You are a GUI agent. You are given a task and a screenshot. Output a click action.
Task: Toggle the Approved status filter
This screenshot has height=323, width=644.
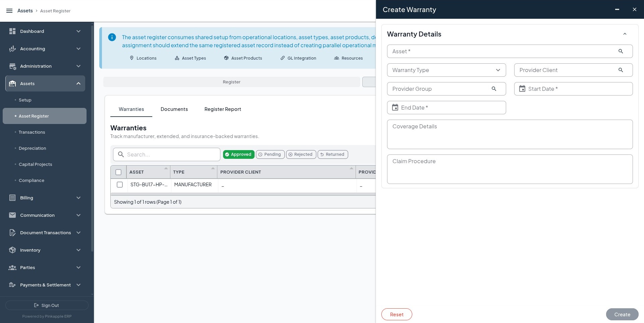pos(238,154)
